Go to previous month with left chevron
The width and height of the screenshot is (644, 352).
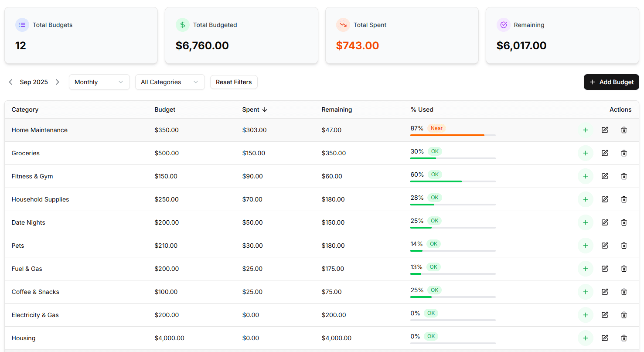10,82
